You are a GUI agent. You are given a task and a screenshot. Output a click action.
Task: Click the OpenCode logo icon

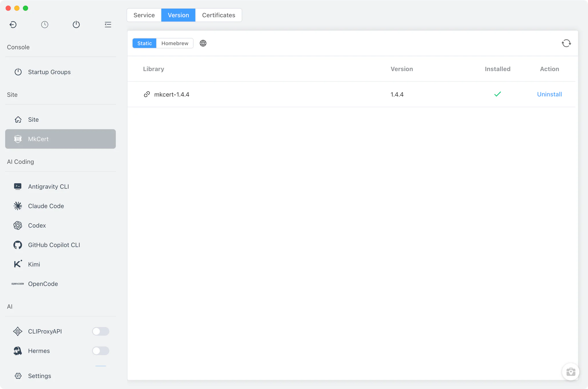point(18,284)
